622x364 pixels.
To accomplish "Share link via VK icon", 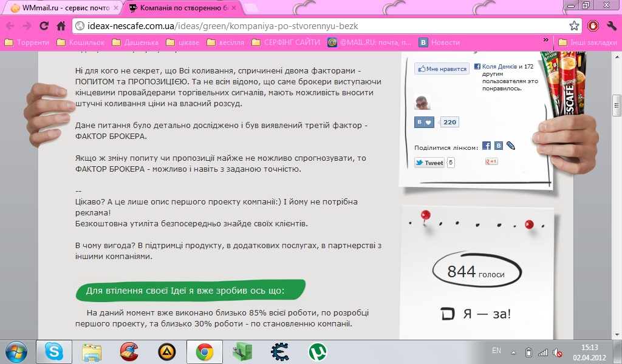I will point(499,146).
